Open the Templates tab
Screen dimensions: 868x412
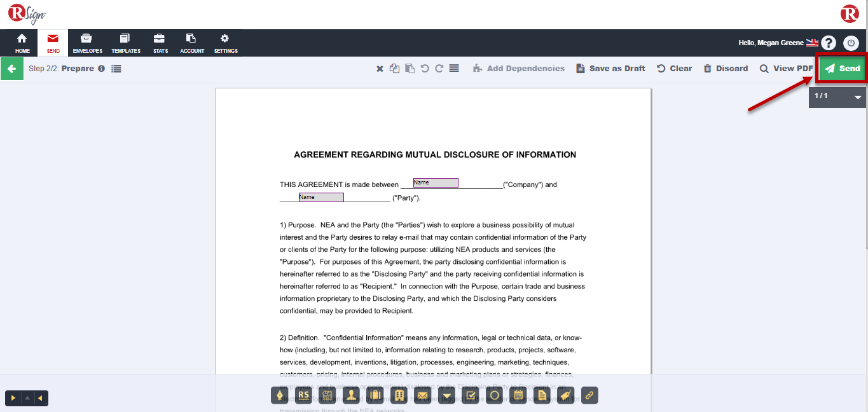tap(126, 43)
